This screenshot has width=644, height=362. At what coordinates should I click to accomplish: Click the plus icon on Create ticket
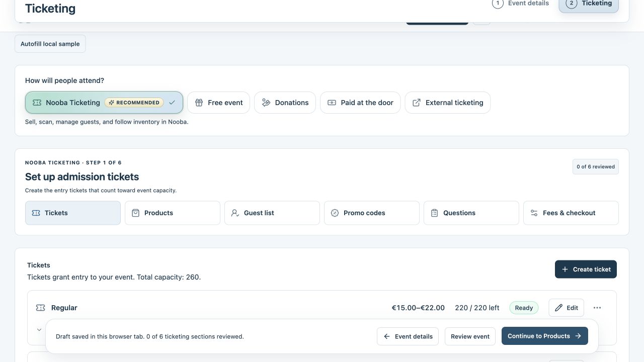click(565, 269)
